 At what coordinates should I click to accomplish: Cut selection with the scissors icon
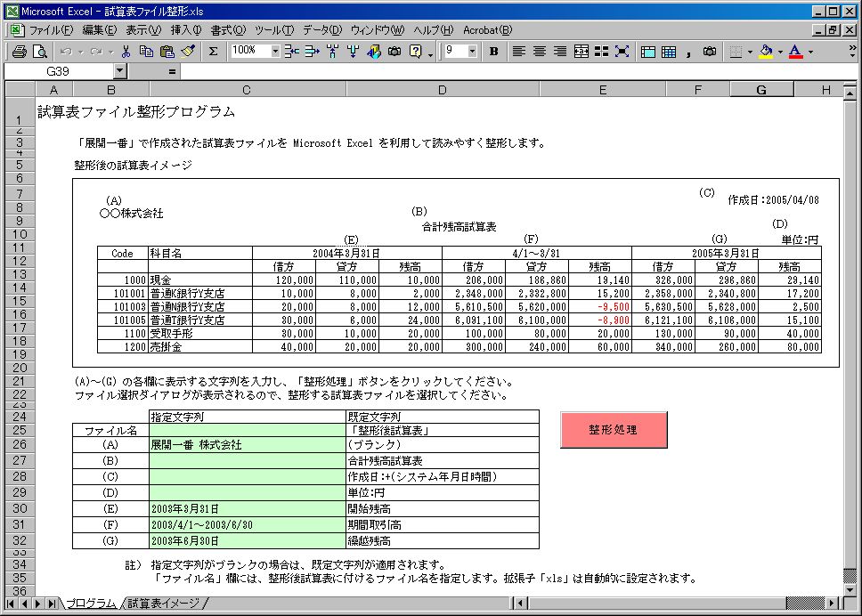point(126,52)
